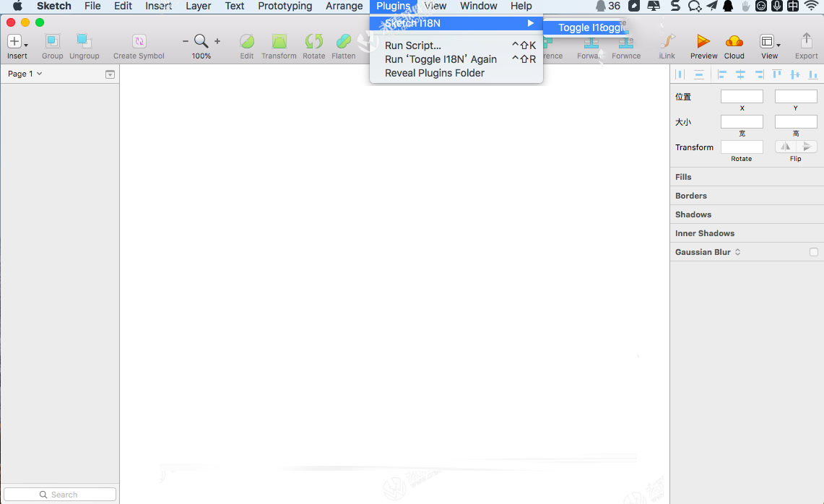Image resolution: width=824 pixels, height=504 pixels.
Task: Open the Text menu
Action: pos(235,6)
